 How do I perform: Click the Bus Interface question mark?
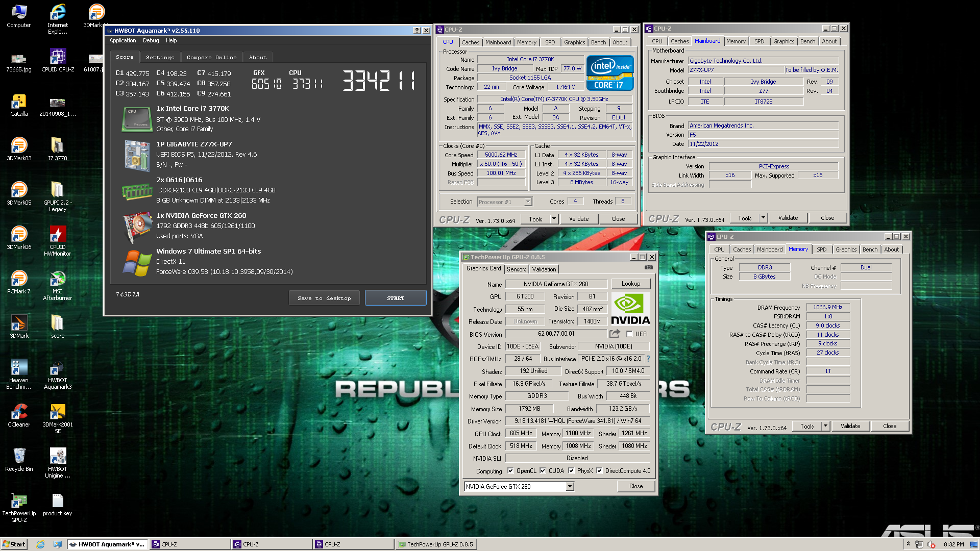(x=648, y=359)
